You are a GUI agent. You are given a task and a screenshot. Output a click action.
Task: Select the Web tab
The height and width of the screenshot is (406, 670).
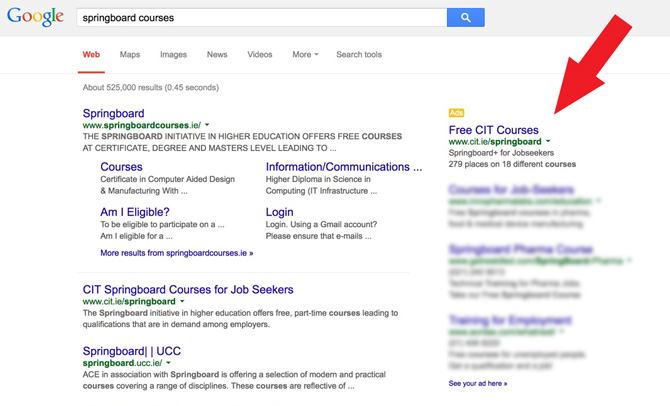91,55
